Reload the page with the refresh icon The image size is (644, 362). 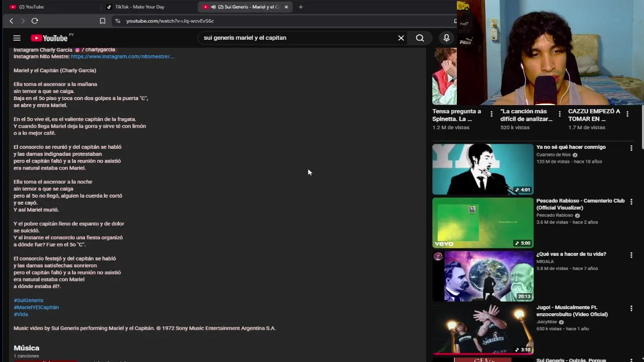[35, 21]
